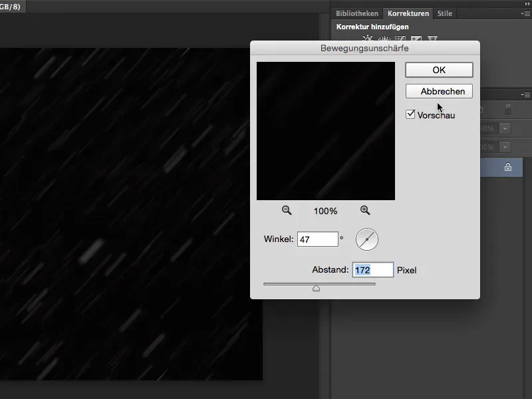Open the Layers panel flyout menu icon

pos(525,94)
